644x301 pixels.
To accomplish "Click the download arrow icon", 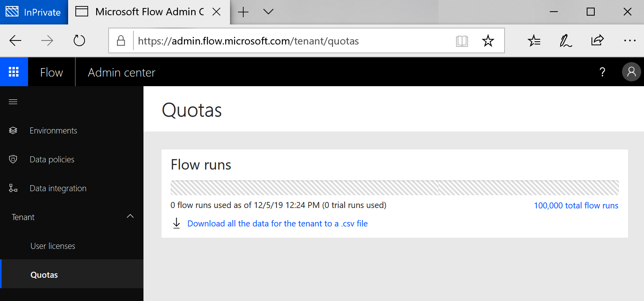I will [176, 223].
